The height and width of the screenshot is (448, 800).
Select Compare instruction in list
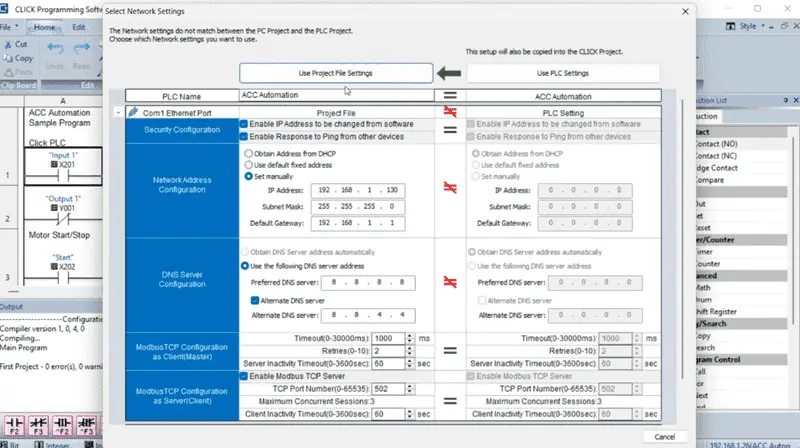pos(710,180)
